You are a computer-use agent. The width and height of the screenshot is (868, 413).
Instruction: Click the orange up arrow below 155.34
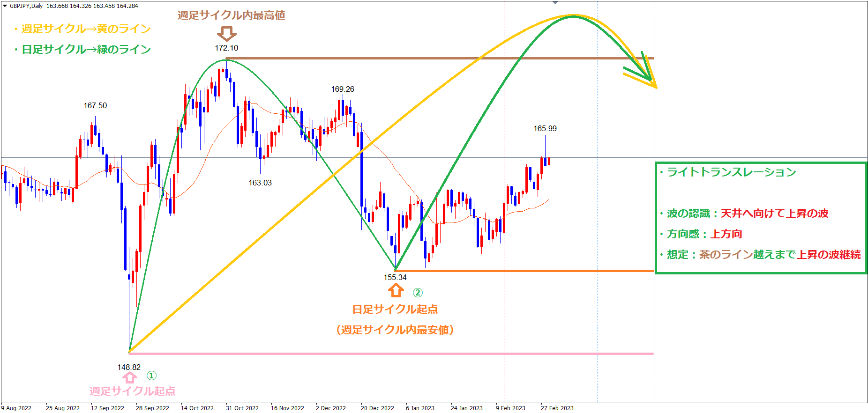point(396,291)
